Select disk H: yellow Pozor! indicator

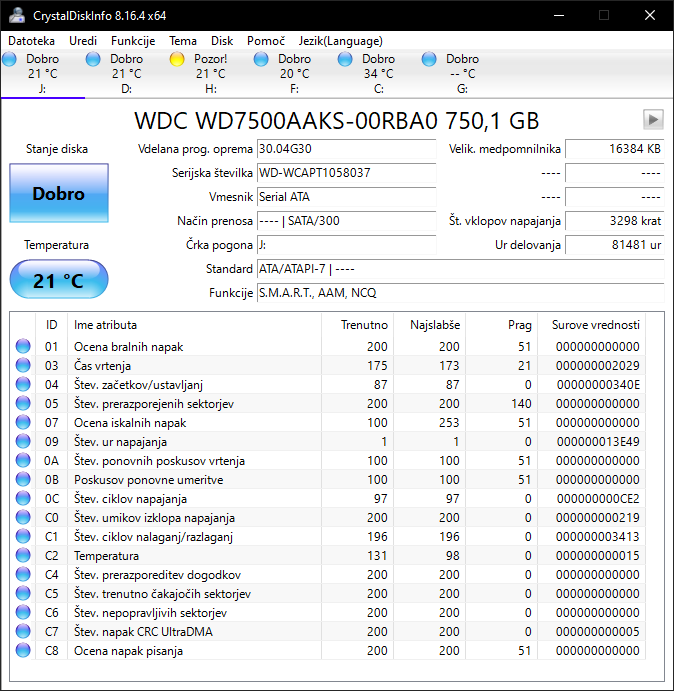[x=177, y=59]
